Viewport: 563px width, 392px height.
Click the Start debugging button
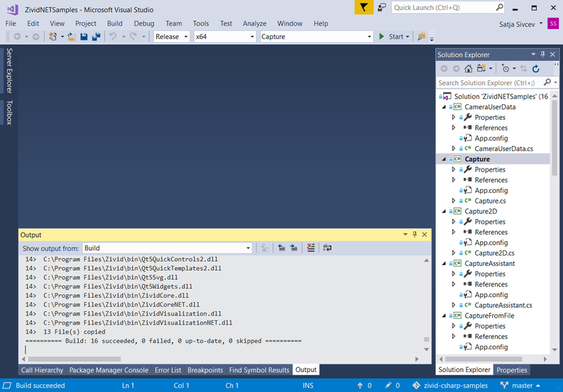[x=391, y=37]
